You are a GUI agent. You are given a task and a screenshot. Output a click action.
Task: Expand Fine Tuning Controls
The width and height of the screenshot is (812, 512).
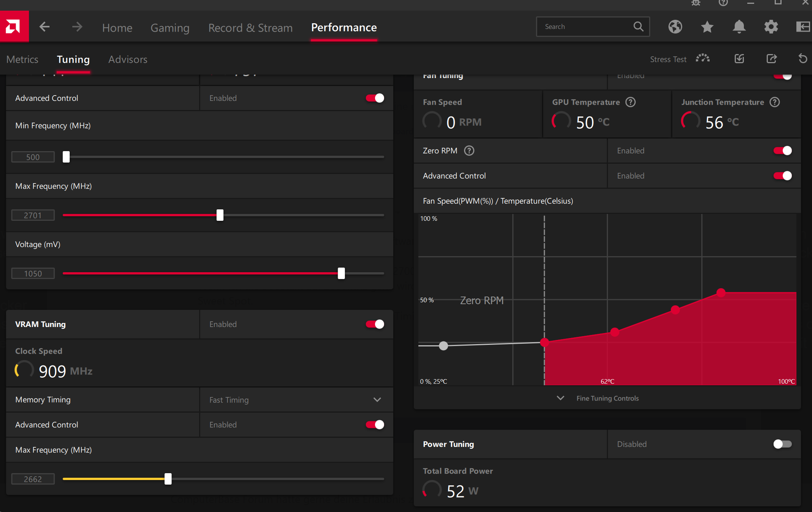point(607,398)
